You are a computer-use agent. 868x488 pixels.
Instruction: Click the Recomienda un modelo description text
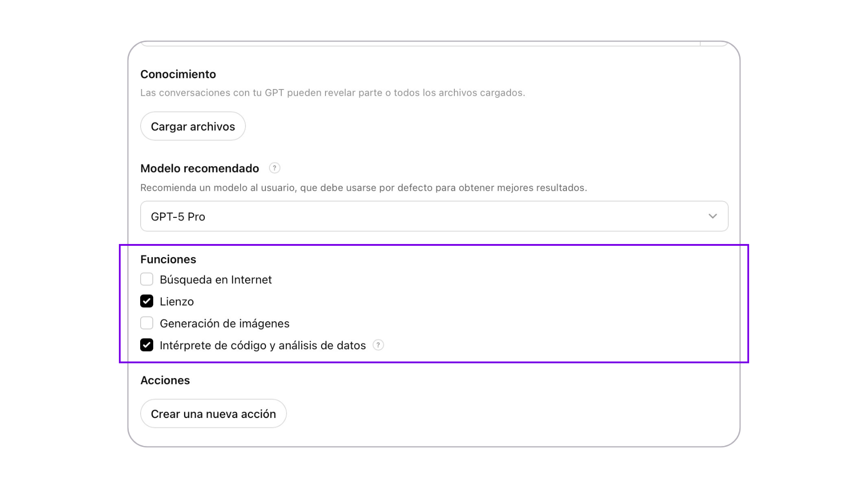coord(363,188)
